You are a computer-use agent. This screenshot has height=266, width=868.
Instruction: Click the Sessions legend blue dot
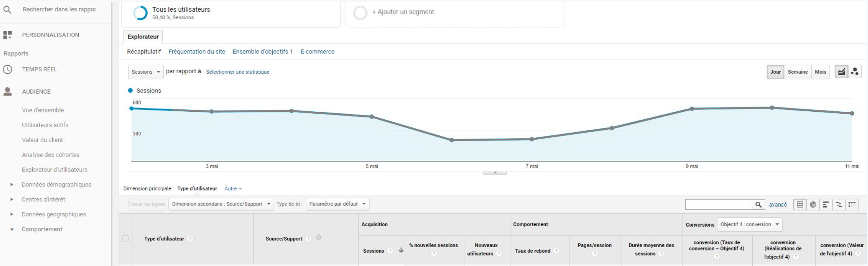(x=130, y=91)
